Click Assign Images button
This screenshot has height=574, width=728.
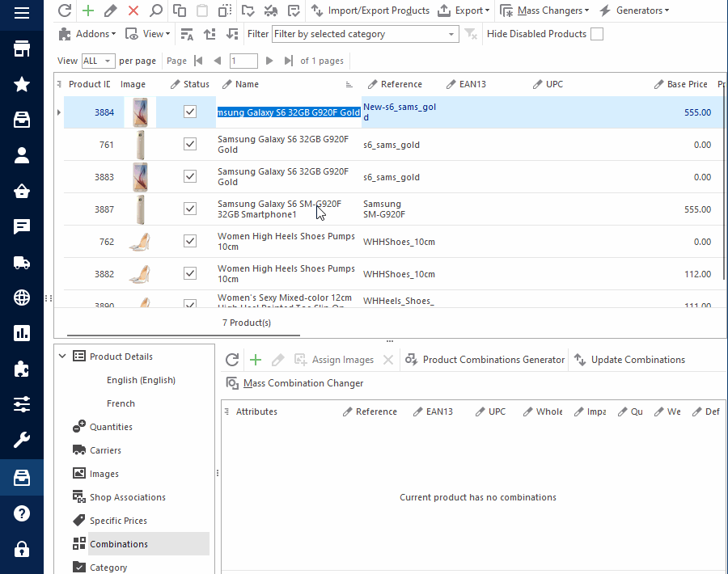tap(334, 360)
